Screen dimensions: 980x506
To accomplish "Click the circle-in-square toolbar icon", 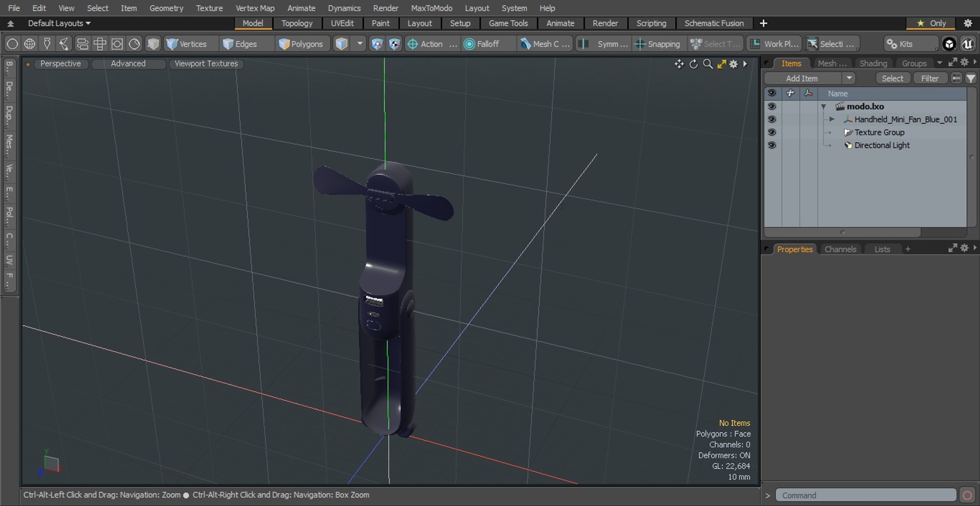I will point(117,44).
